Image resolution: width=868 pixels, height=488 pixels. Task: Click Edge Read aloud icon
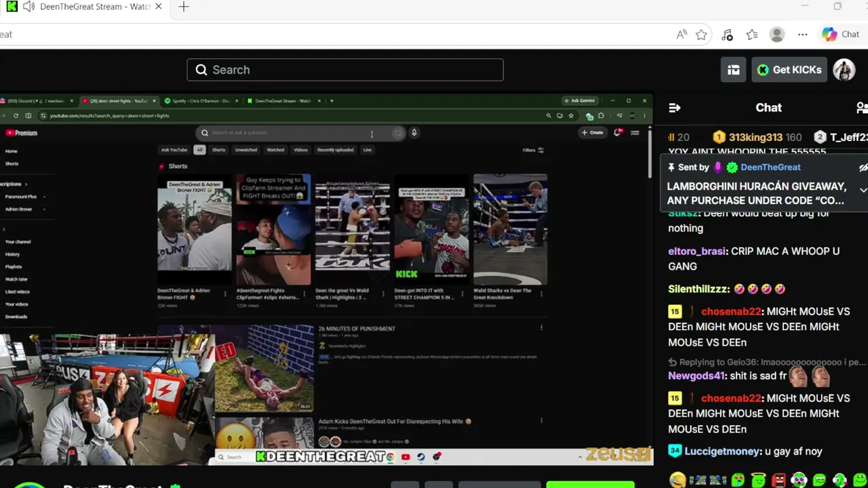(682, 35)
